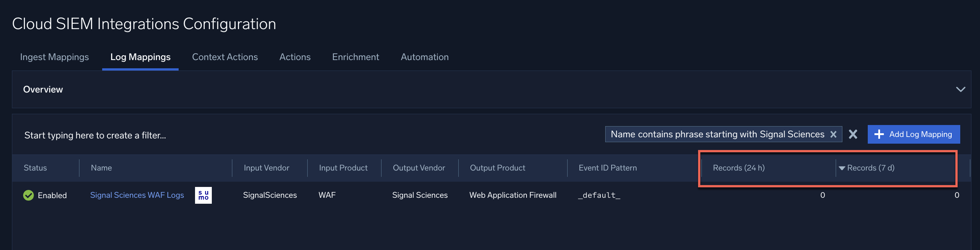980x250 pixels.
Task: Select the _default_ Event ID Pattern cell
Action: point(599,195)
